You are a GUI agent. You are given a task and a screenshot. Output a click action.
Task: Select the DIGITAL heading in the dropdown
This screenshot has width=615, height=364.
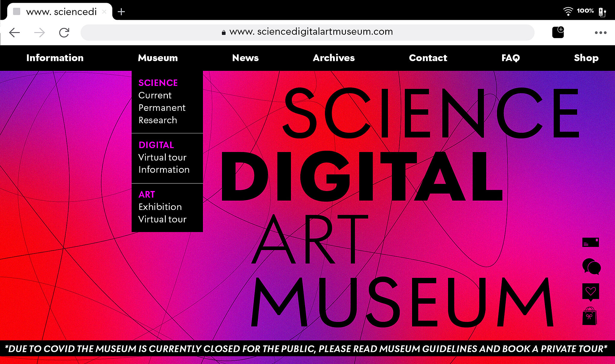pyautogui.click(x=156, y=145)
